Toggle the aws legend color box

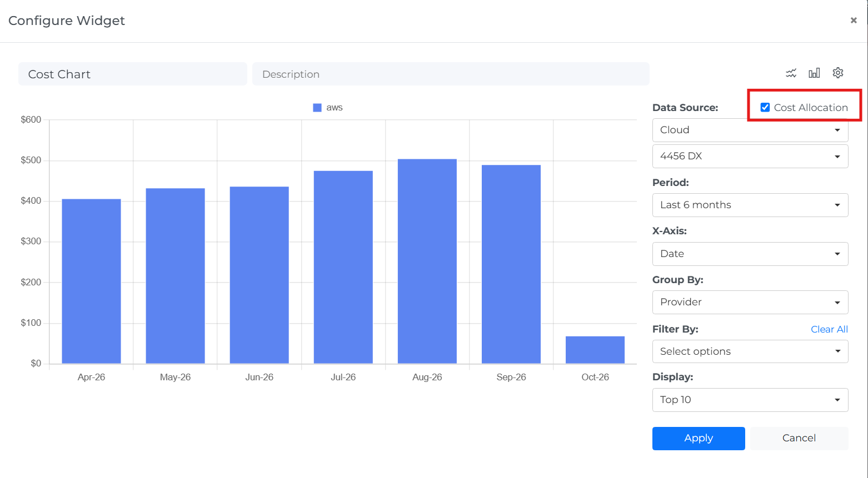pos(317,108)
